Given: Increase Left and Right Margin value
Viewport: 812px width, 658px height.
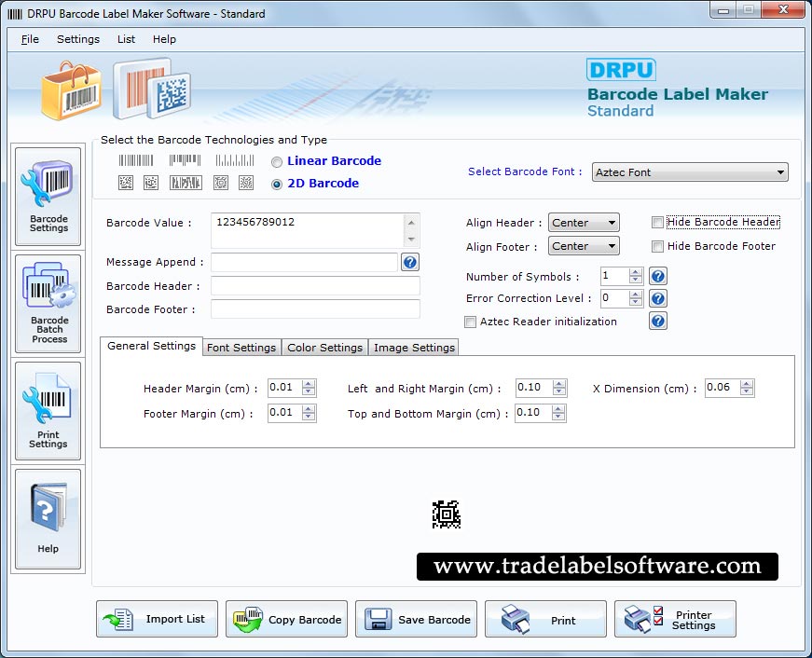Looking at the screenshot, I should click(x=559, y=384).
